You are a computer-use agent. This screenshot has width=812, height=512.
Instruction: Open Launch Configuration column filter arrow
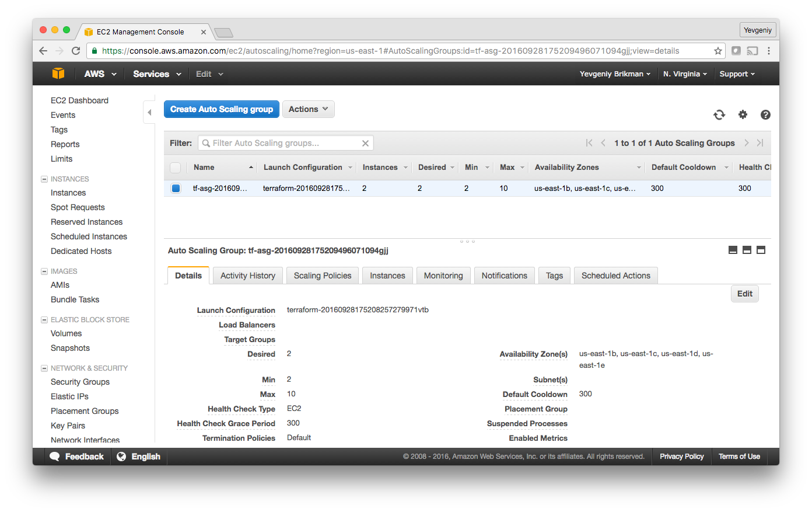point(350,168)
